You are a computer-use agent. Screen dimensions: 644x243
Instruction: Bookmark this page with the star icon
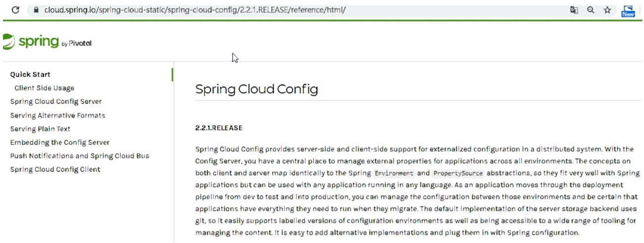[607, 10]
